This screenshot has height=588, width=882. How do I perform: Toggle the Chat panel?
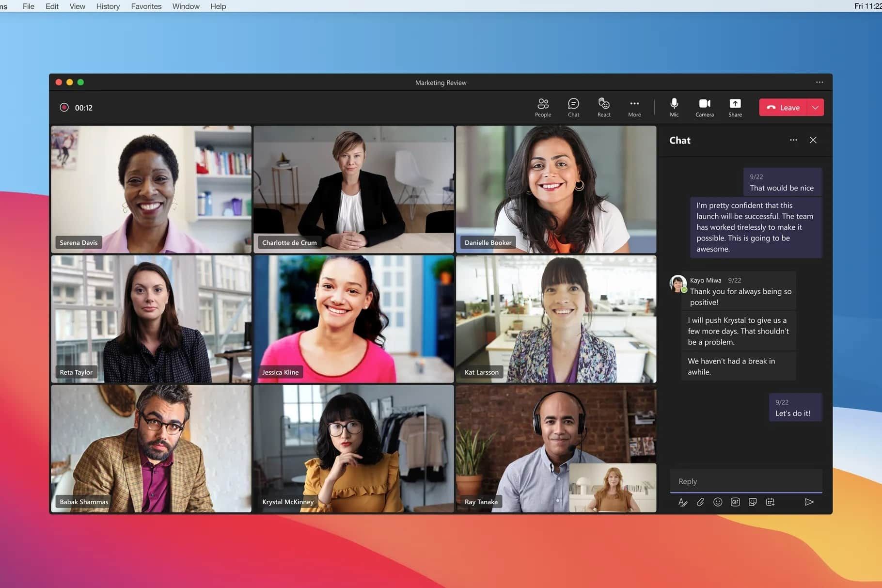(x=573, y=107)
